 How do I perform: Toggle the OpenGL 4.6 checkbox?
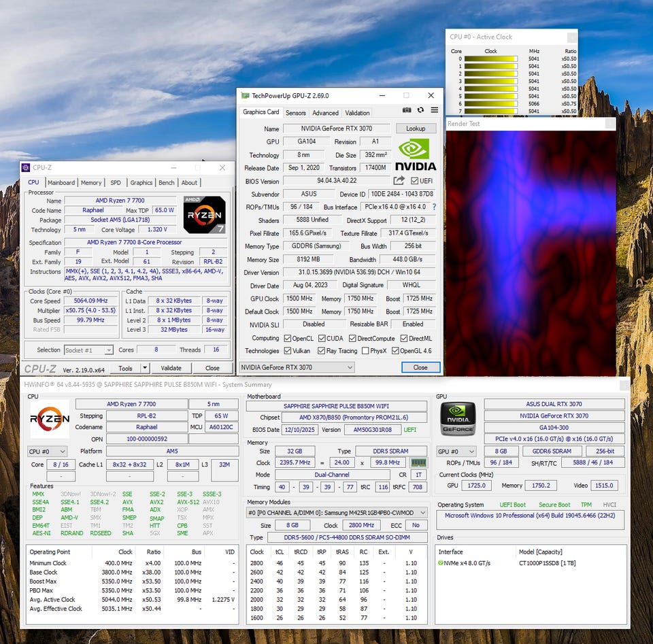[395, 350]
